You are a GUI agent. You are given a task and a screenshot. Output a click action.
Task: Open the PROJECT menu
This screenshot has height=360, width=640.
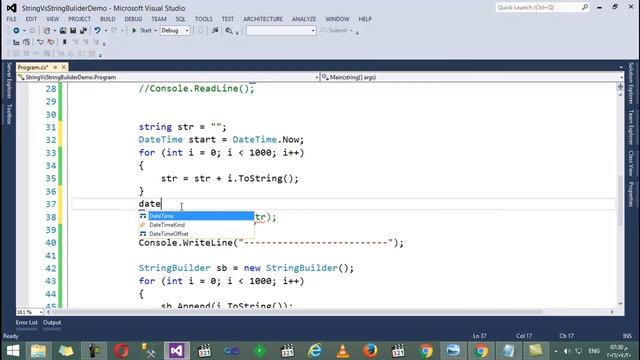pyautogui.click(x=80, y=19)
